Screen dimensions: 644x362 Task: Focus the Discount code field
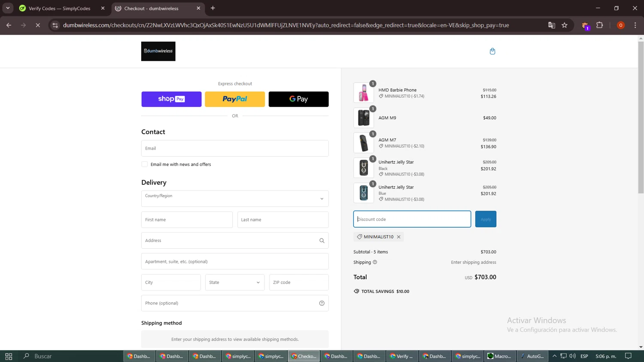tap(412, 219)
